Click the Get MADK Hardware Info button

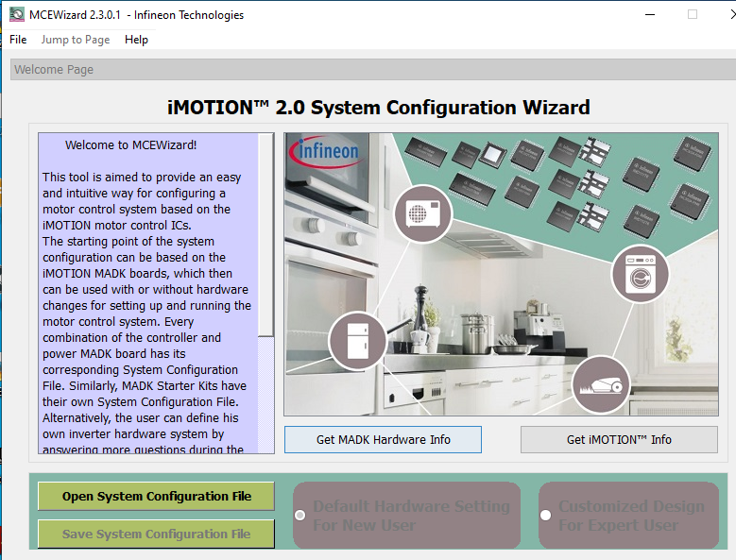383,439
